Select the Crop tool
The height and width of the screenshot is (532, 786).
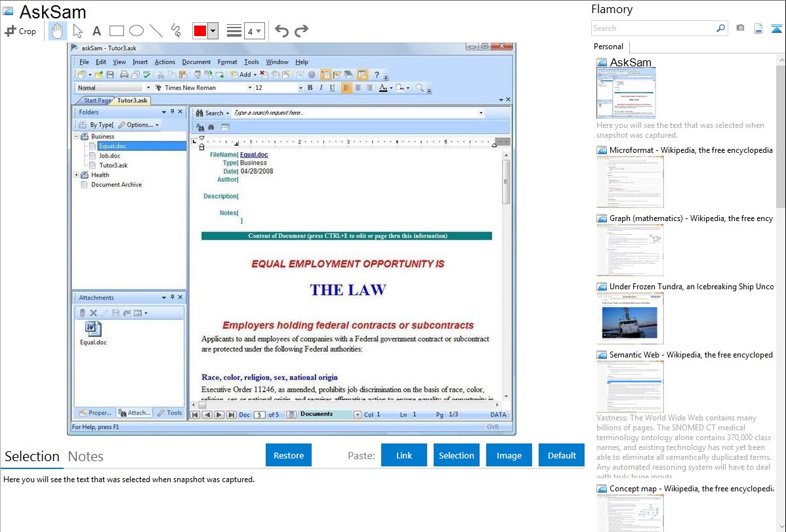tap(20, 31)
